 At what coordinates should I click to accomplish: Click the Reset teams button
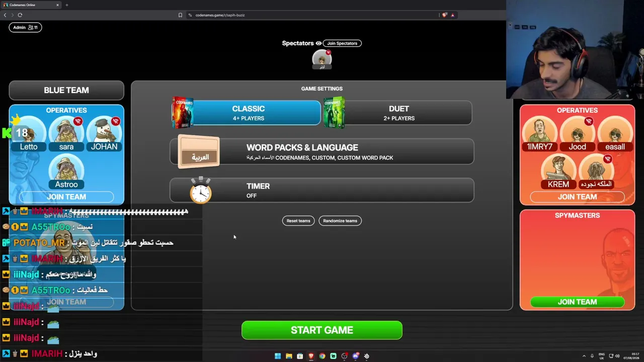[298, 221]
